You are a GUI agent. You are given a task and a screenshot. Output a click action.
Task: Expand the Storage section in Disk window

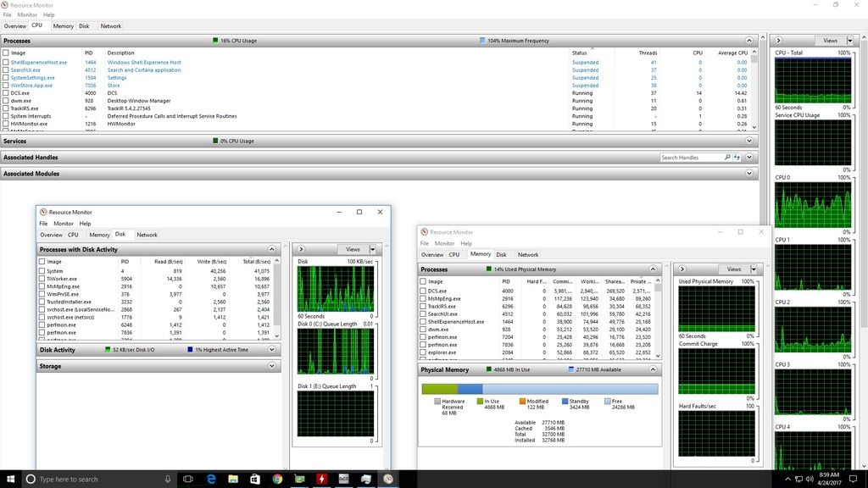(x=272, y=366)
